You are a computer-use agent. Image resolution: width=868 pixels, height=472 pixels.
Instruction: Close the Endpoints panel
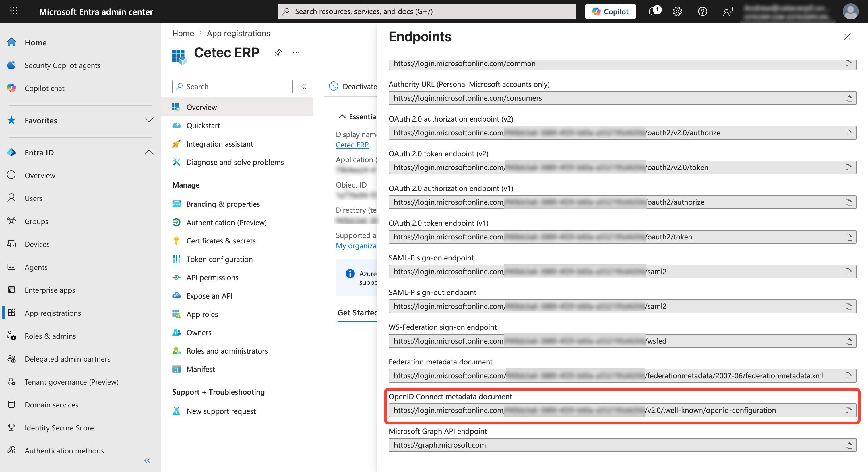click(847, 37)
